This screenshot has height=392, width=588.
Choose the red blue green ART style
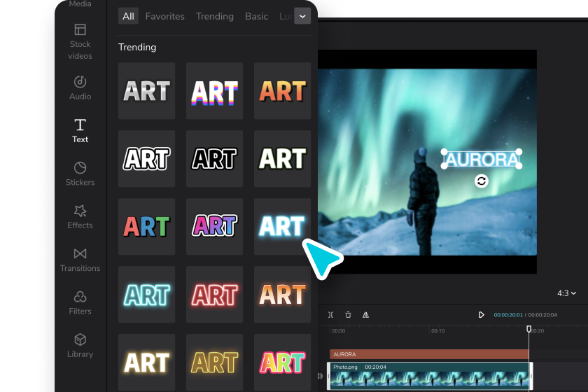[x=146, y=227]
